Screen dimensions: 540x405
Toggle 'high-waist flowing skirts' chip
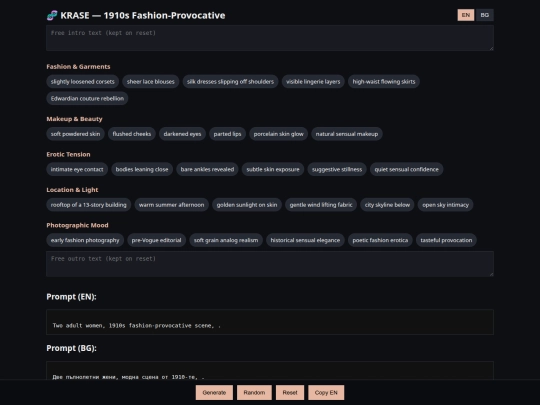point(384,82)
